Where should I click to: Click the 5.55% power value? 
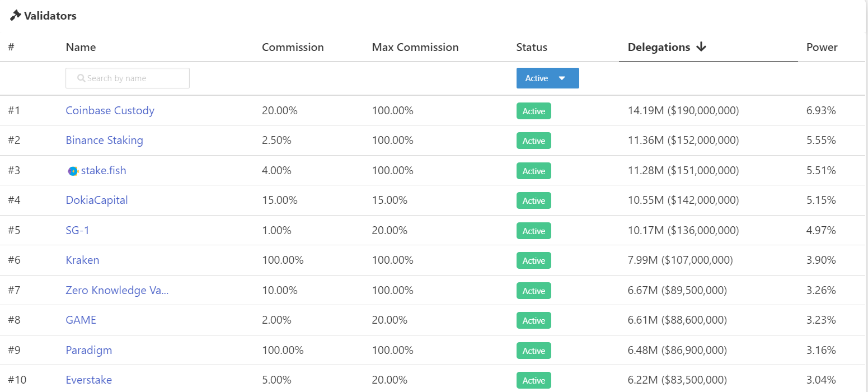point(821,140)
